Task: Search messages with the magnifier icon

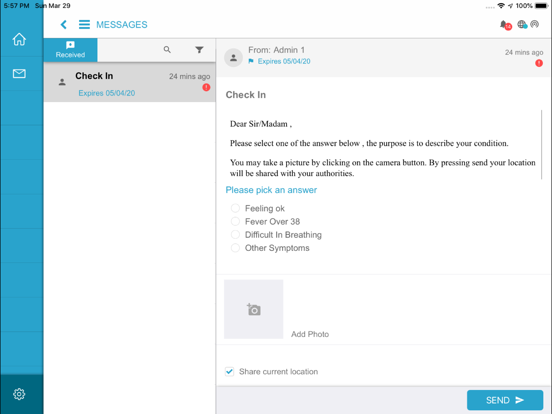Action: coord(167,50)
